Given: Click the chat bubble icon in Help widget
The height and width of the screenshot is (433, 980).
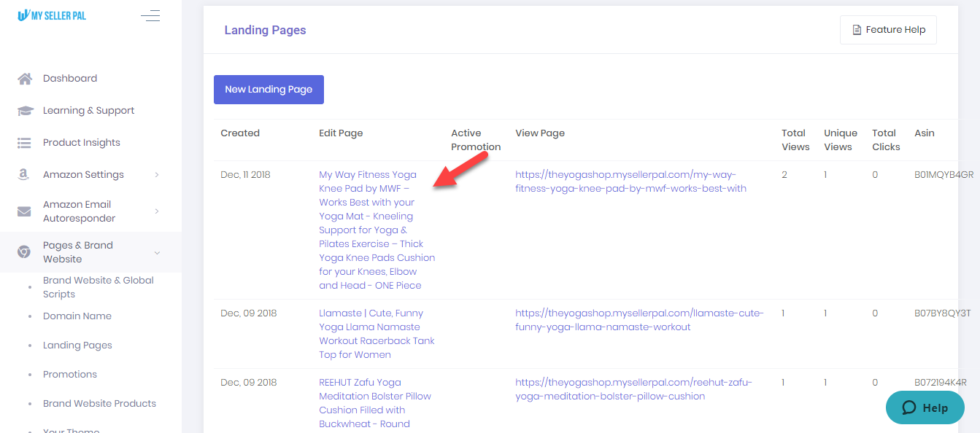Looking at the screenshot, I should (909, 408).
